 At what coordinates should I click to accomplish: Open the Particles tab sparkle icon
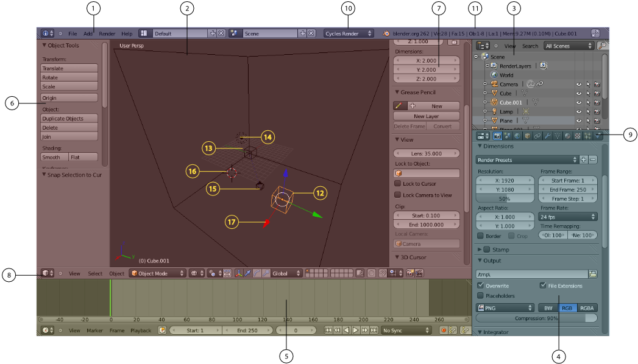click(x=587, y=136)
